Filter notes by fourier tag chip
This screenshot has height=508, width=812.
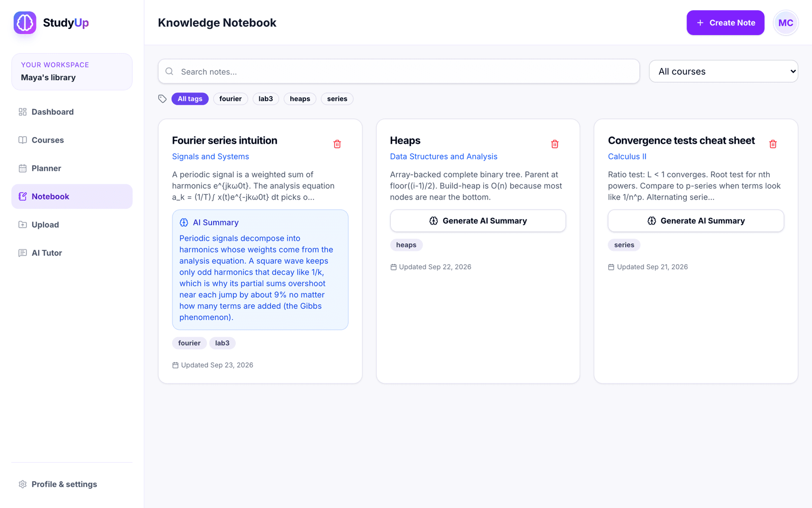(230, 99)
